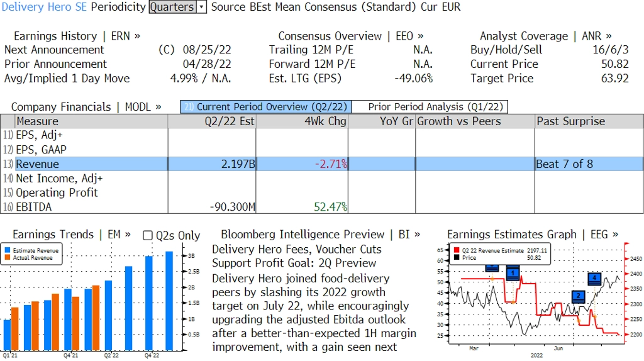644x361 pixels.
Task: Open Earnings History ERN link
Action: click(77, 36)
